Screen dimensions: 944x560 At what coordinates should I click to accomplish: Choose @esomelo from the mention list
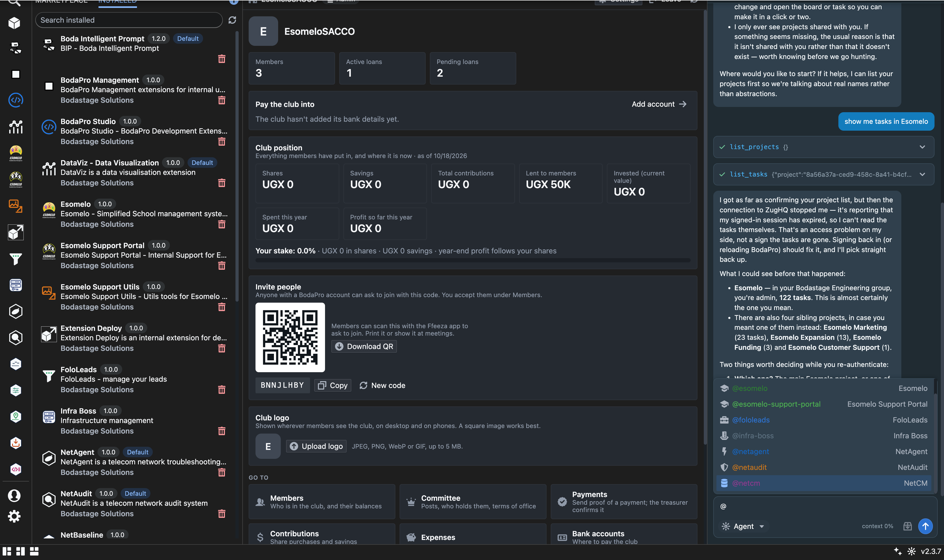pyautogui.click(x=824, y=388)
